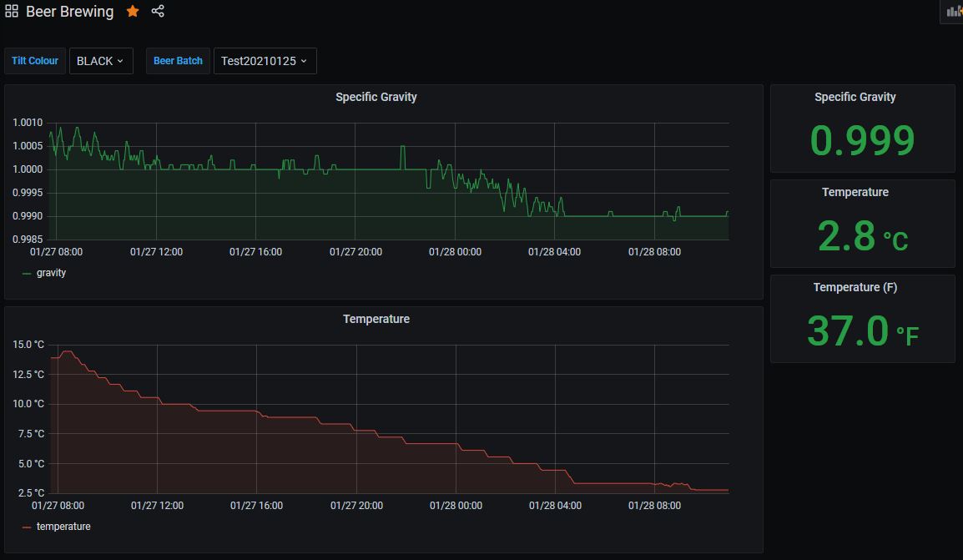Screen dimensions: 963x560
Task: Click the 01/28 00:00 label on gravity chart
Action: [x=455, y=252]
